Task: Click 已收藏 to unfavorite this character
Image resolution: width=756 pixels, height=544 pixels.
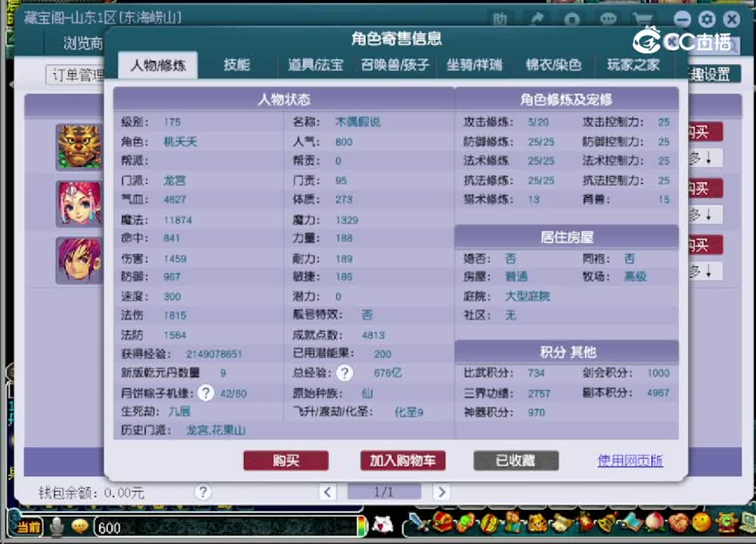Action: tap(516, 460)
